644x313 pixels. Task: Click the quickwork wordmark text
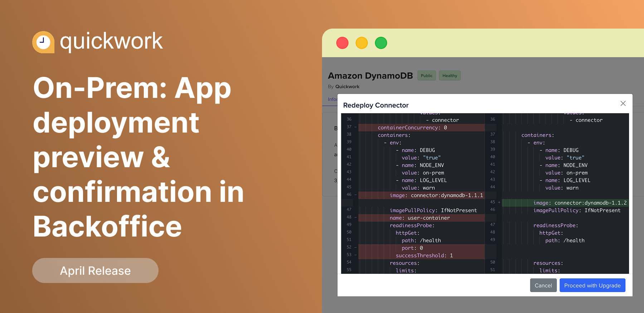111,41
